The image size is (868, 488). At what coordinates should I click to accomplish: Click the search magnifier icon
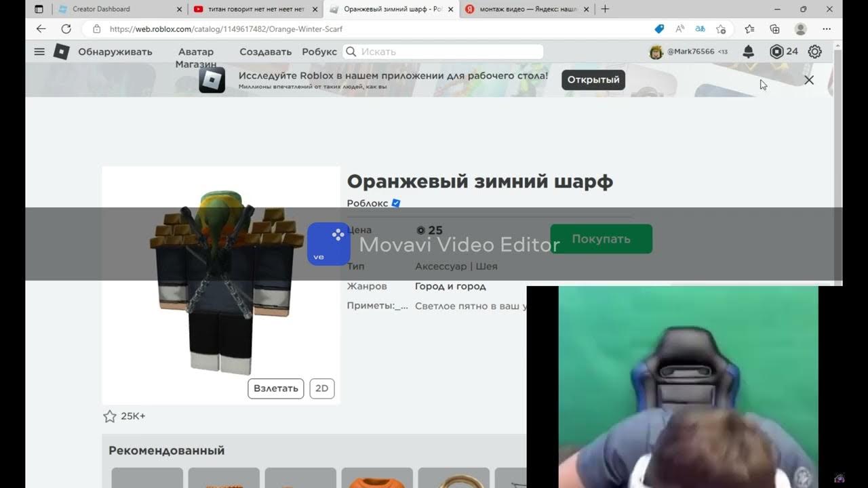pos(351,52)
